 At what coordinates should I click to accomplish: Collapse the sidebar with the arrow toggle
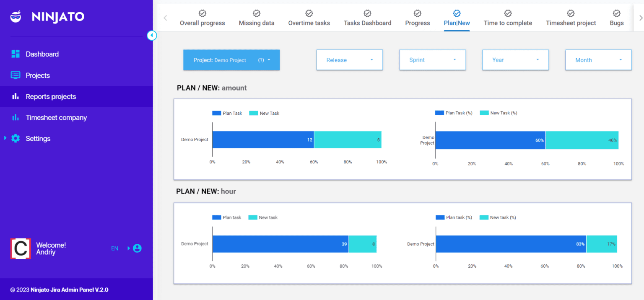pos(152,36)
